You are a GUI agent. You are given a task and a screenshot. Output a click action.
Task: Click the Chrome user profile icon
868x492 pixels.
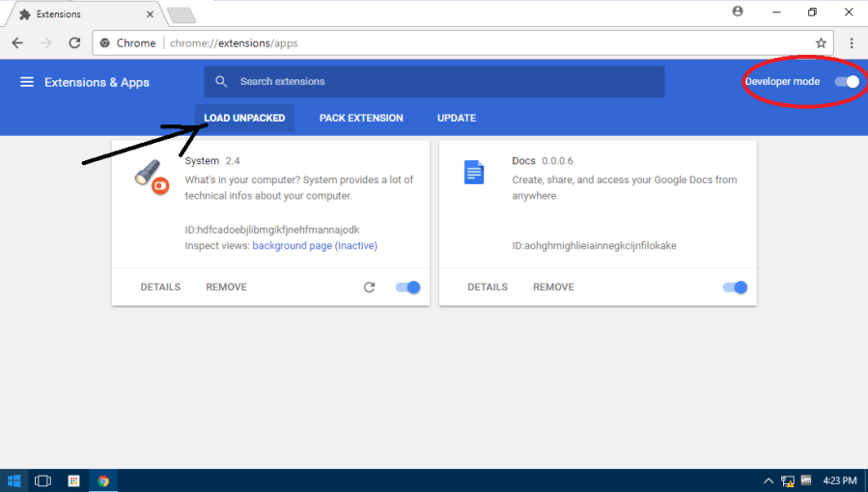(738, 12)
